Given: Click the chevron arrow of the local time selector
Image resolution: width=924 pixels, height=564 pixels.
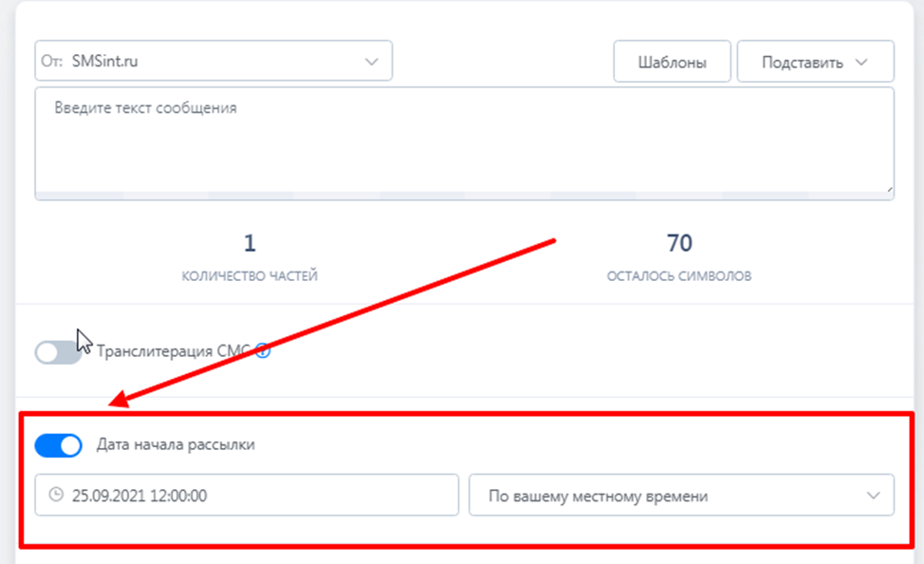Looking at the screenshot, I should (x=874, y=496).
